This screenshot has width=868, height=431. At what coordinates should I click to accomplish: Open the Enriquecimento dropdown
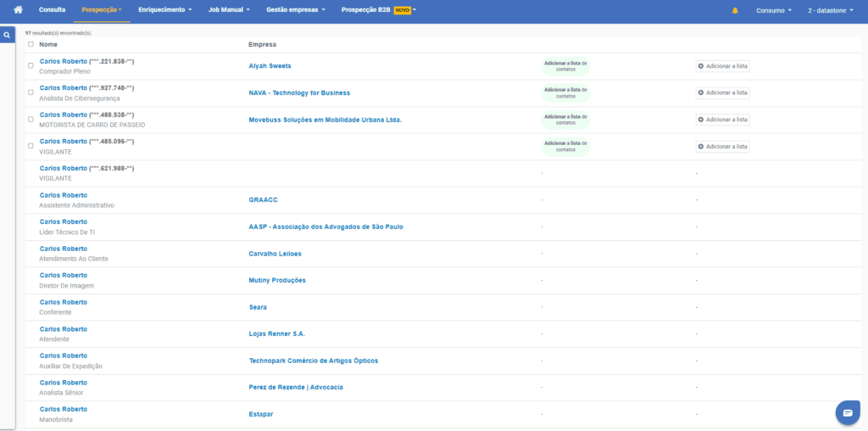click(165, 10)
